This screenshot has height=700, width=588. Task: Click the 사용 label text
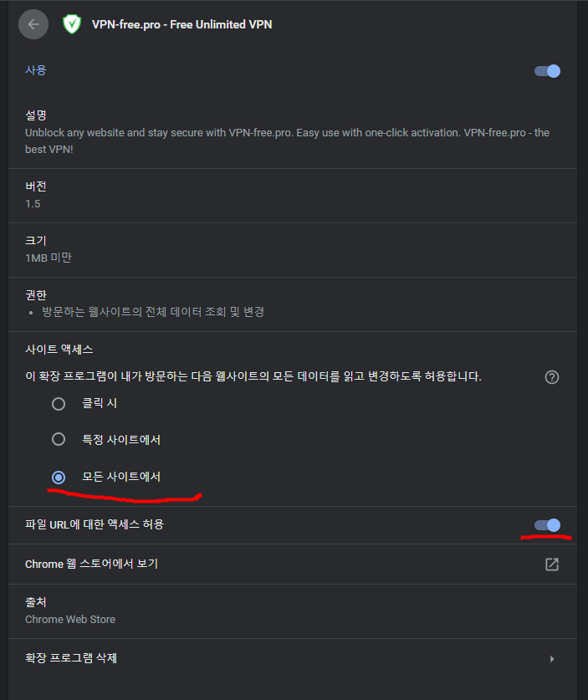(36, 70)
